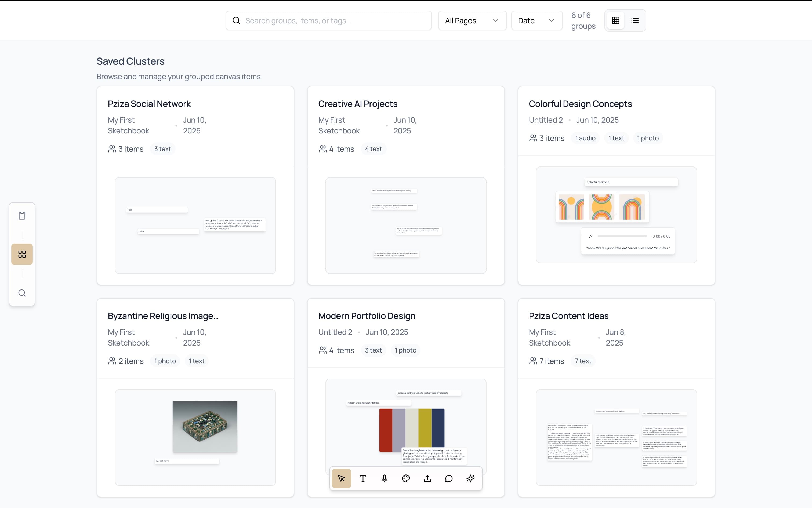Click the Byzantine box image thumbnail
The width and height of the screenshot is (812, 508).
click(205, 426)
